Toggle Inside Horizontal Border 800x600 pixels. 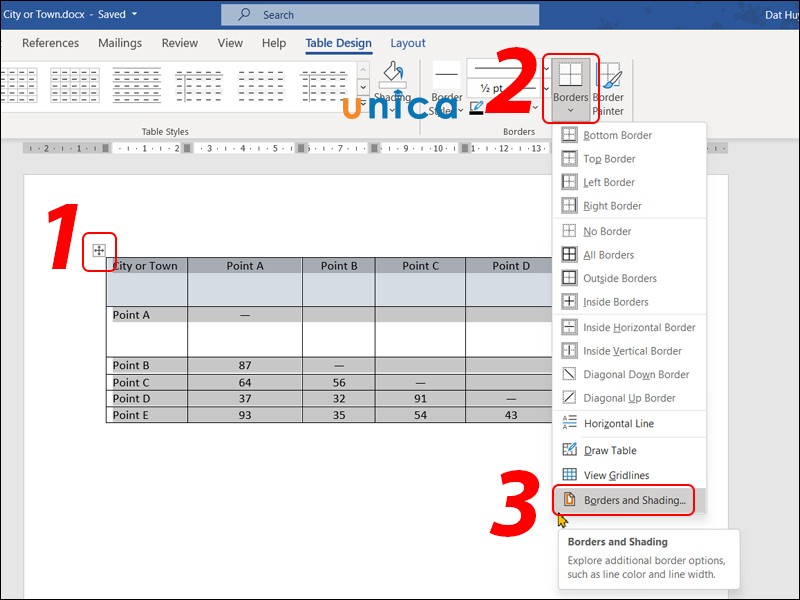click(x=639, y=327)
